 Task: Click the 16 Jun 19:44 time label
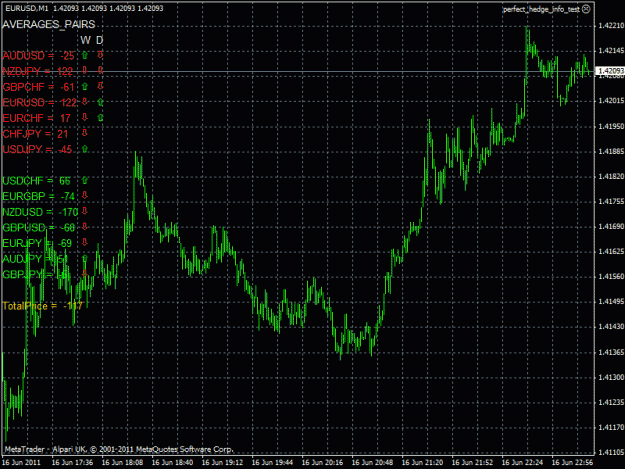coord(272,462)
